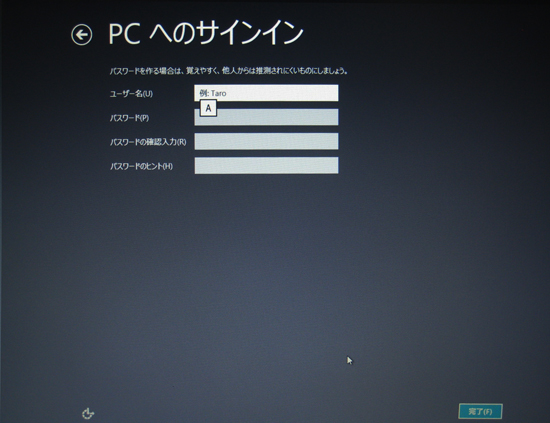Focus the パスワードのヒント box

tap(266, 165)
